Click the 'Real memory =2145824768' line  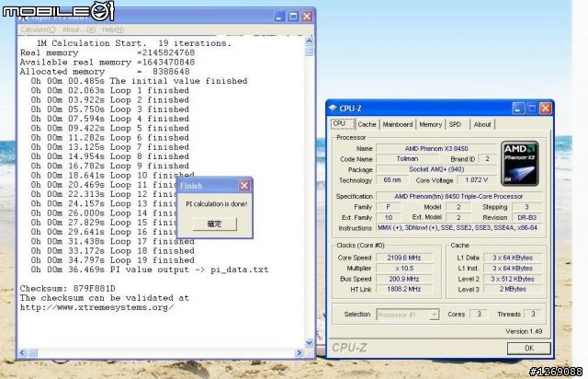point(107,52)
